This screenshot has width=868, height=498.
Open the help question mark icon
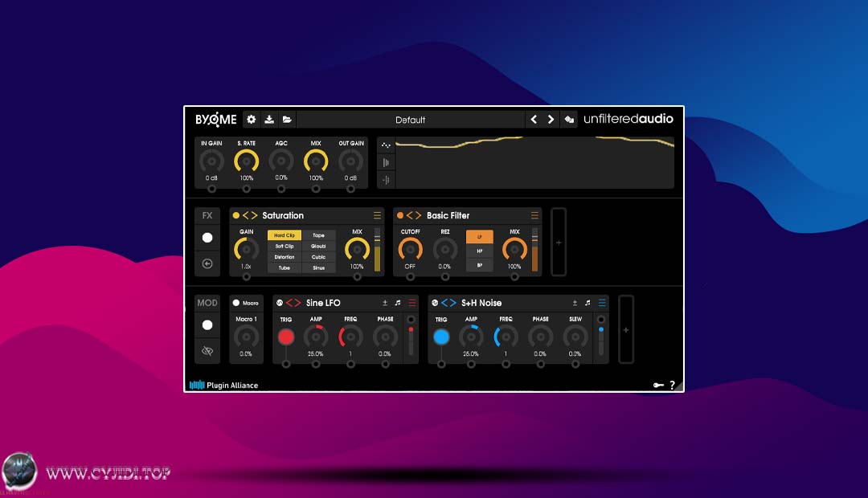(674, 385)
